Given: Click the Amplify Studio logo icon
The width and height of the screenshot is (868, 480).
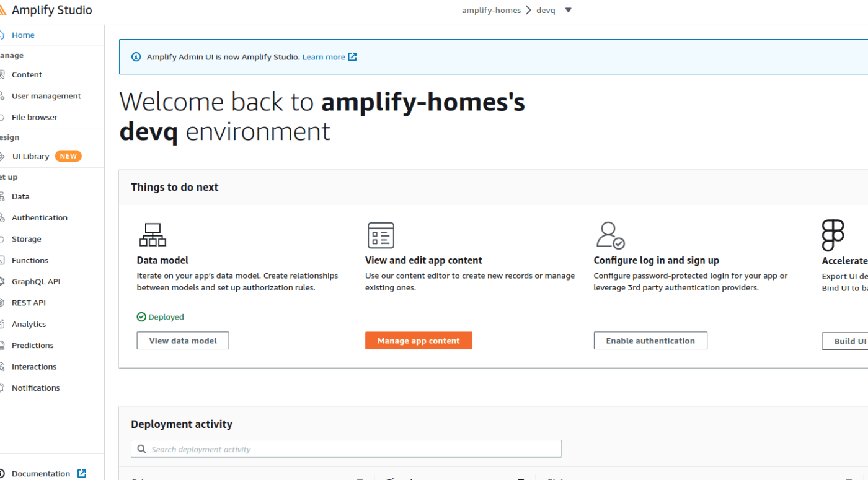Looking at the screenshot, I should 4,11.
